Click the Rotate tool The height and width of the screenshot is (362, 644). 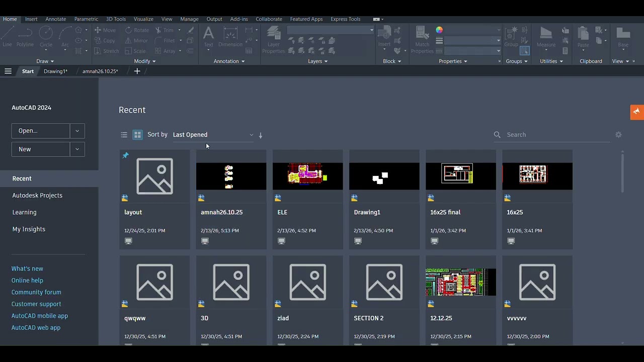coord(137,30)
